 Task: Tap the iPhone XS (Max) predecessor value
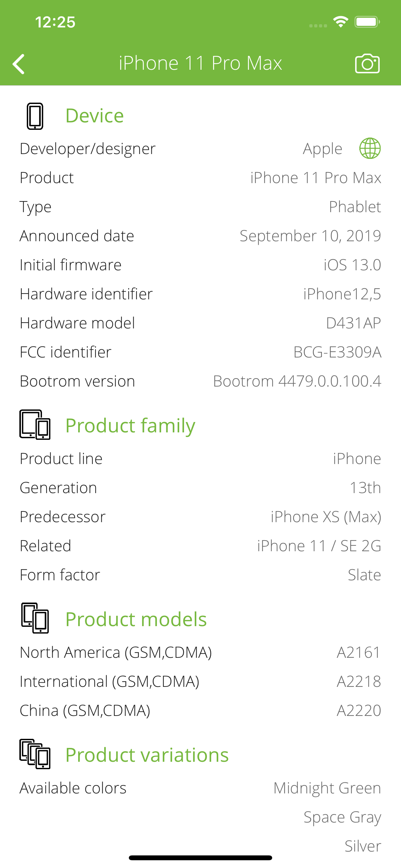pos(325,517)
